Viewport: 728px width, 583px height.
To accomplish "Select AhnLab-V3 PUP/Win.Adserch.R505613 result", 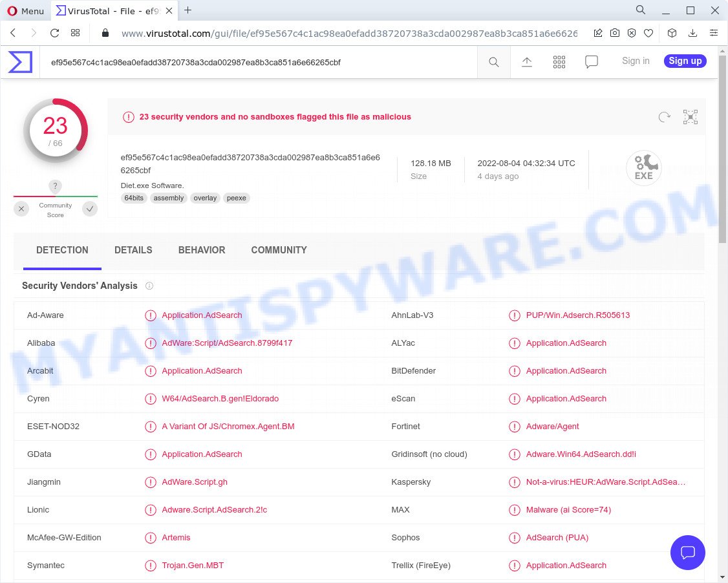I will [577, 315].
